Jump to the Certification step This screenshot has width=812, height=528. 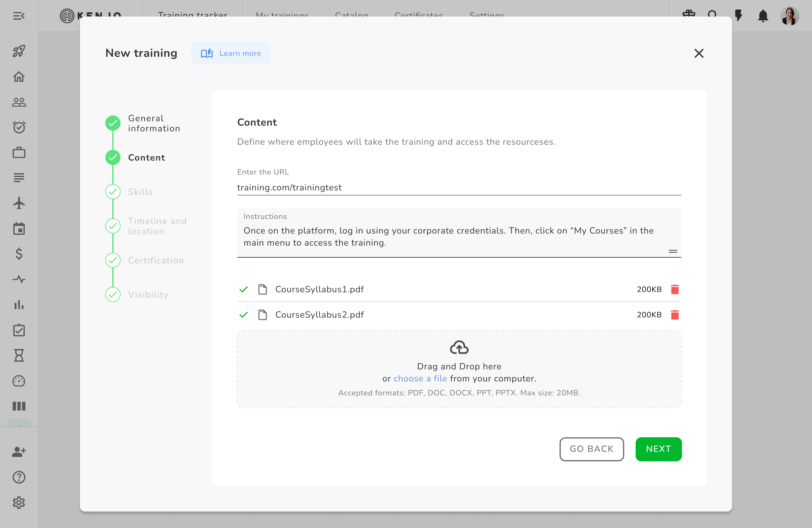(155, 261)
